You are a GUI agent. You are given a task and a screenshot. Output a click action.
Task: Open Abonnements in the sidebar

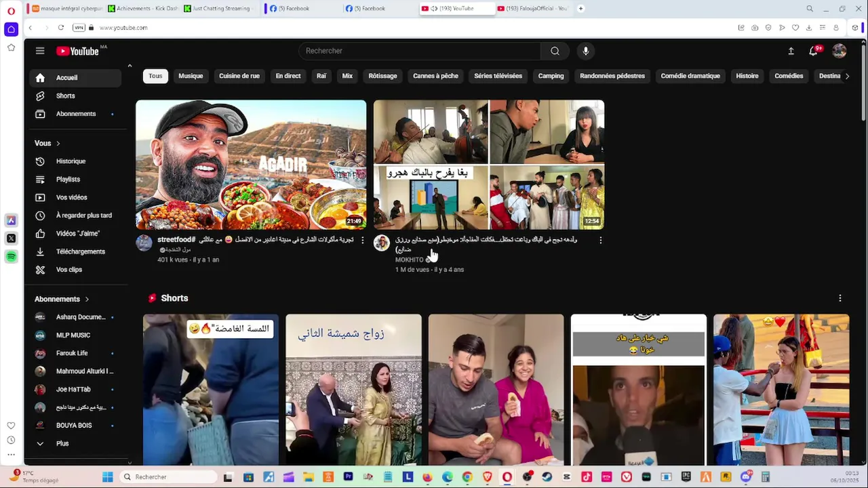click(76, 114)
